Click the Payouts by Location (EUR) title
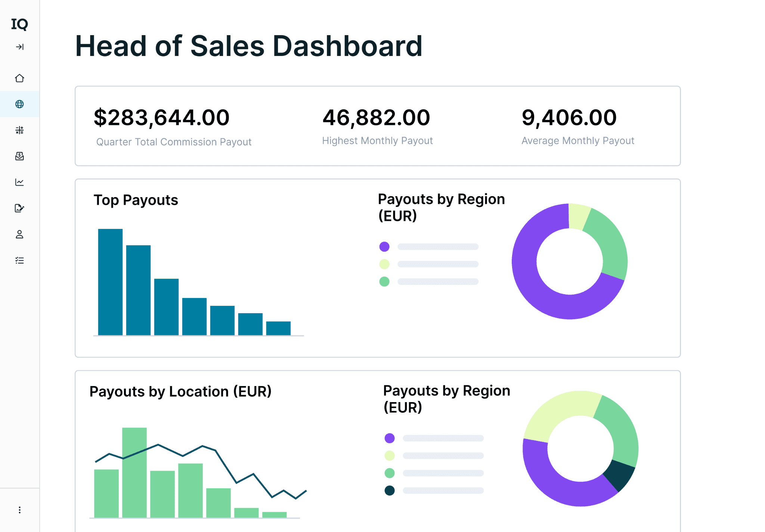The width and height of the screenshot is (765, 532). tap(180, 392)
